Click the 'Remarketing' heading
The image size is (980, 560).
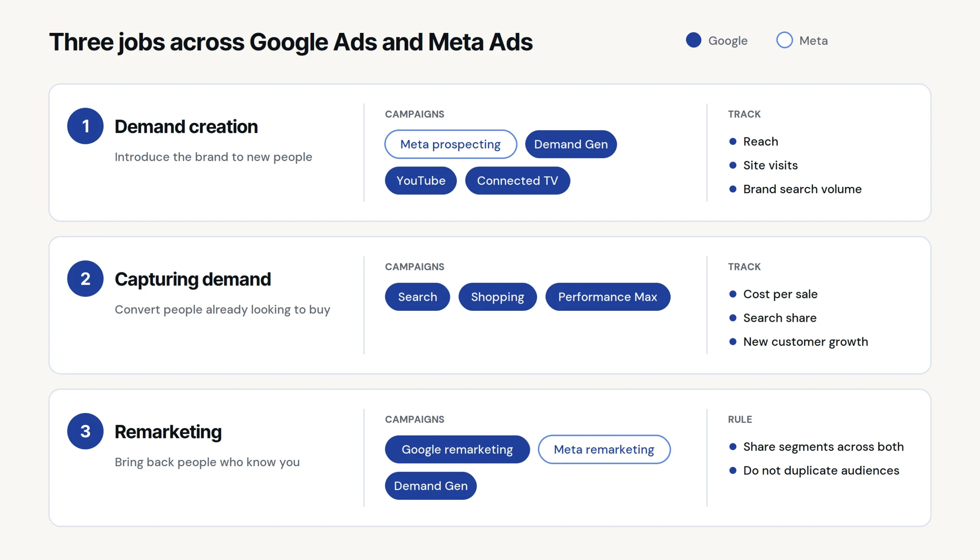click(168, 432)
